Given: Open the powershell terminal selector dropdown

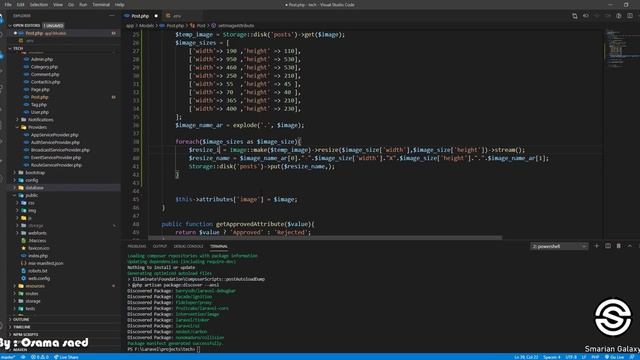Looking at the screenshot, I should [559, 246].
